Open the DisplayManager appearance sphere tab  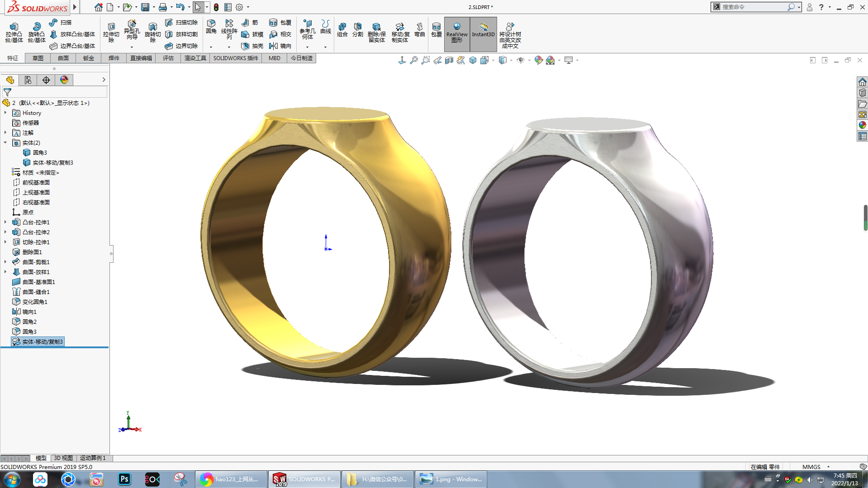pyautogui.click(x=64, y=80)
